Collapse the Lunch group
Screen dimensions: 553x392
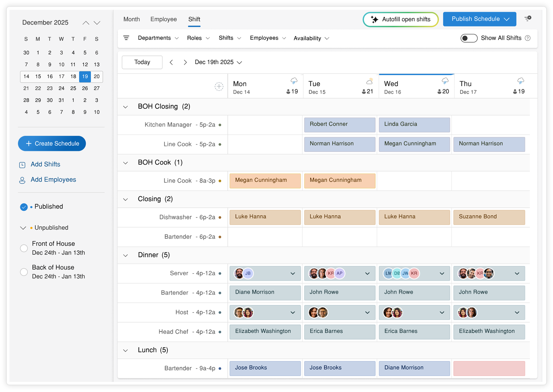point(125,351)
